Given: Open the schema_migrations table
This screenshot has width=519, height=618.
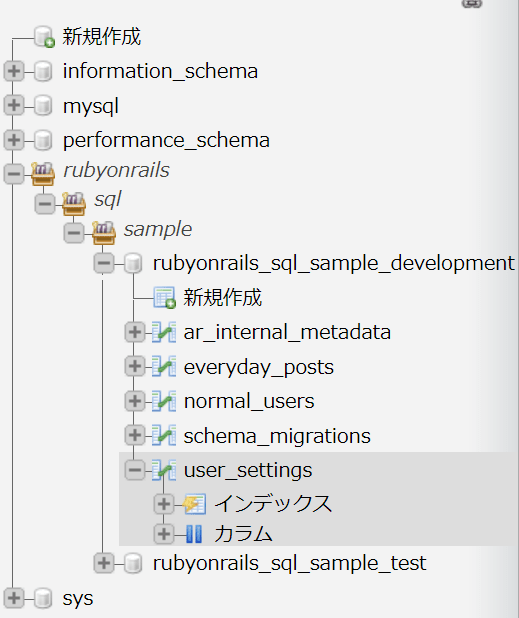Looking at the screenshot, I should tap(277, 436).
